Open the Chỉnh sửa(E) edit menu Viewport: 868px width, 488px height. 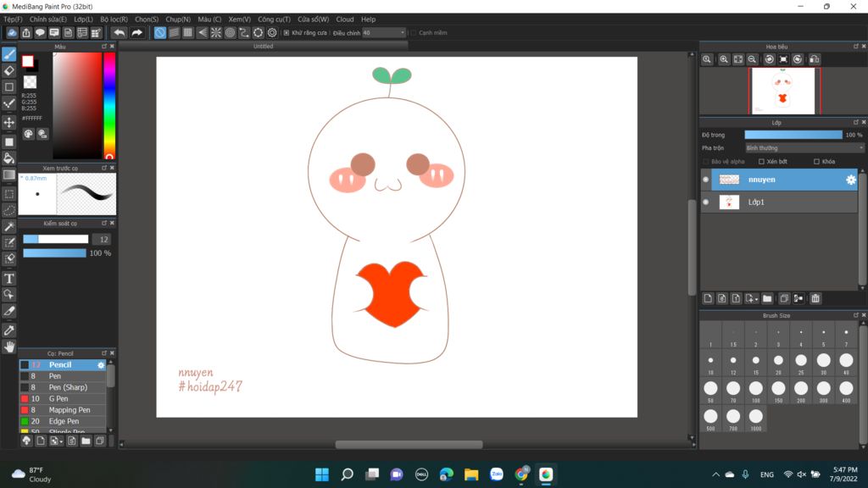pos(48,19)
